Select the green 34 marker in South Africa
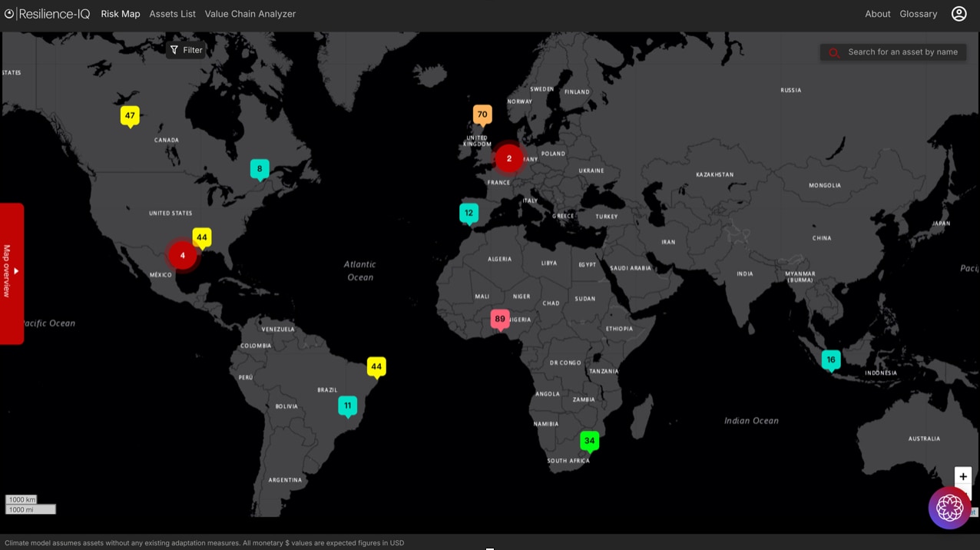Screen dimensions: 980x550 (589, 441)
